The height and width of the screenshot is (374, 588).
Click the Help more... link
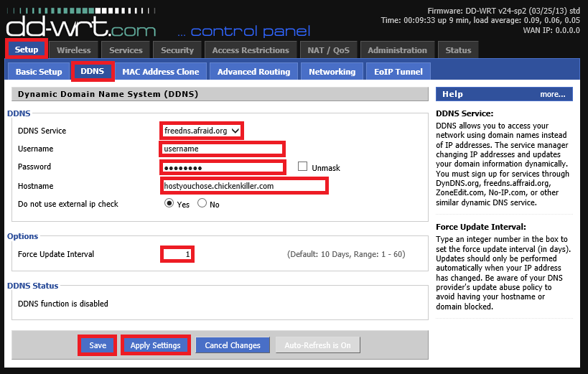(552, 94)
